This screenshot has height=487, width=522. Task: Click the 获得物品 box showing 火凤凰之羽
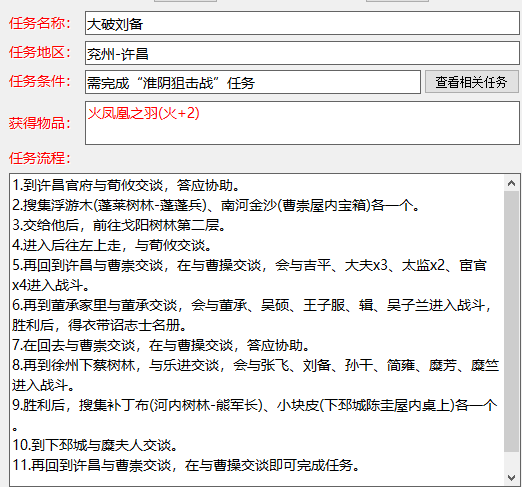coord(302,123)
